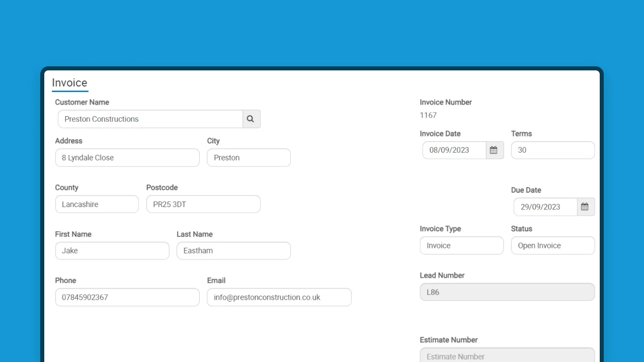Click the invoice number value 1167
The width and height of the screenshot is (644, 362).
click(428, 115)
